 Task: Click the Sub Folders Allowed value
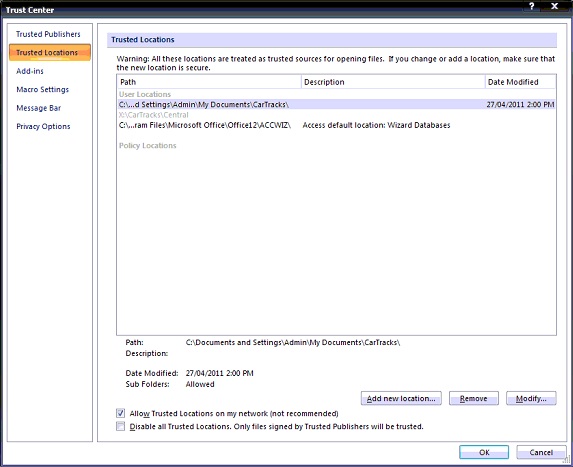tap(200, 384)
